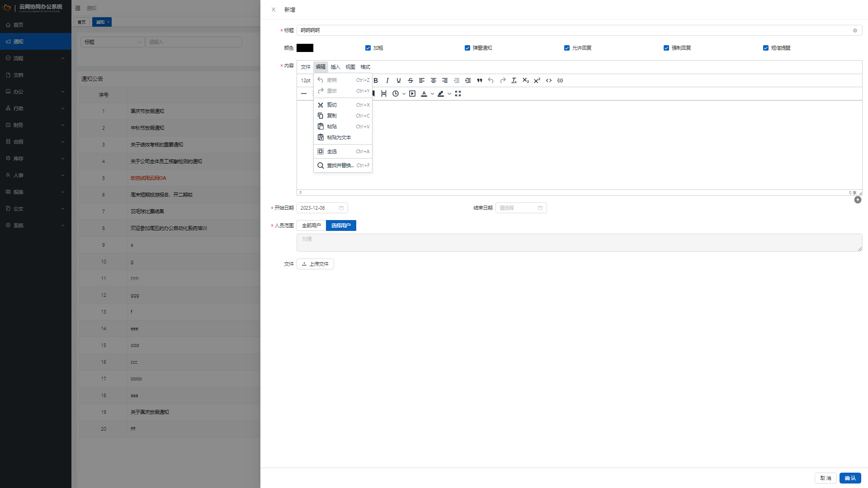868x488 pixels.
Task: Toggle bold formatting in the editor toolbar
Action: [376, 80]
